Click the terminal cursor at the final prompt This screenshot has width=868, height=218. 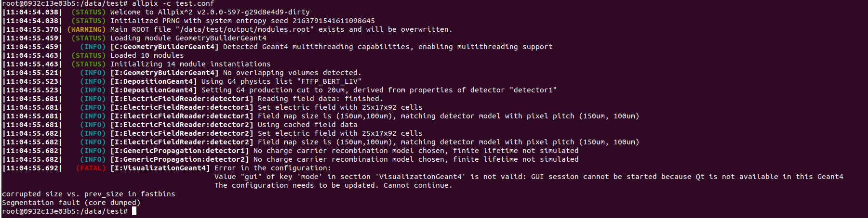pyautogui.click(x=134, y=211)
